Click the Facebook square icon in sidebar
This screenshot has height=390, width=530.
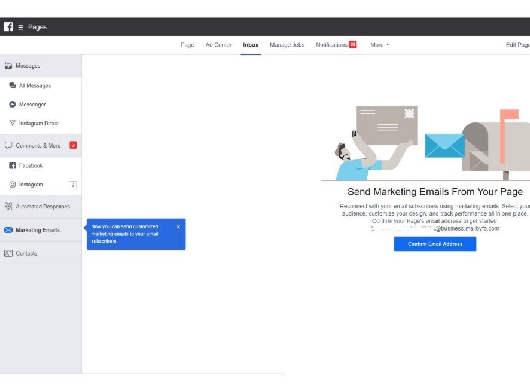(13, 165)
